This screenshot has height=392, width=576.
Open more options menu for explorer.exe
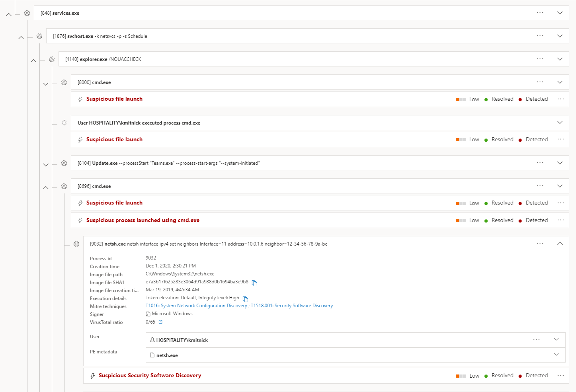point(540,59)
